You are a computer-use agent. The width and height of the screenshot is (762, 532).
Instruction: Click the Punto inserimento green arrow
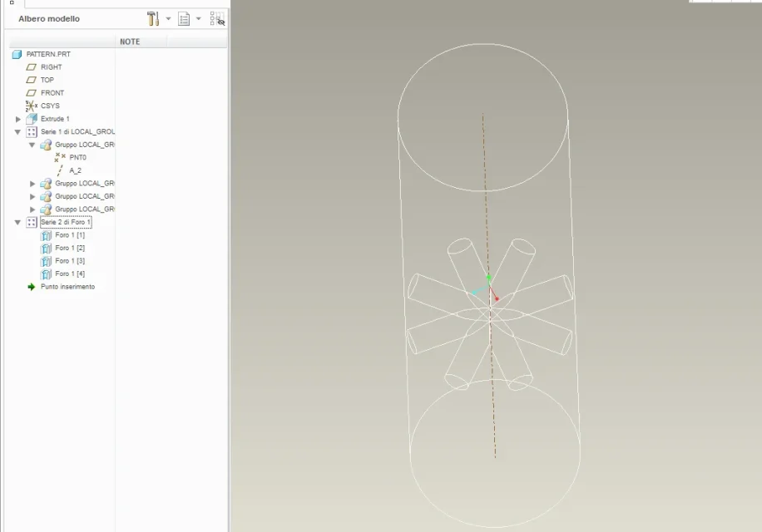tap(32, 287)
